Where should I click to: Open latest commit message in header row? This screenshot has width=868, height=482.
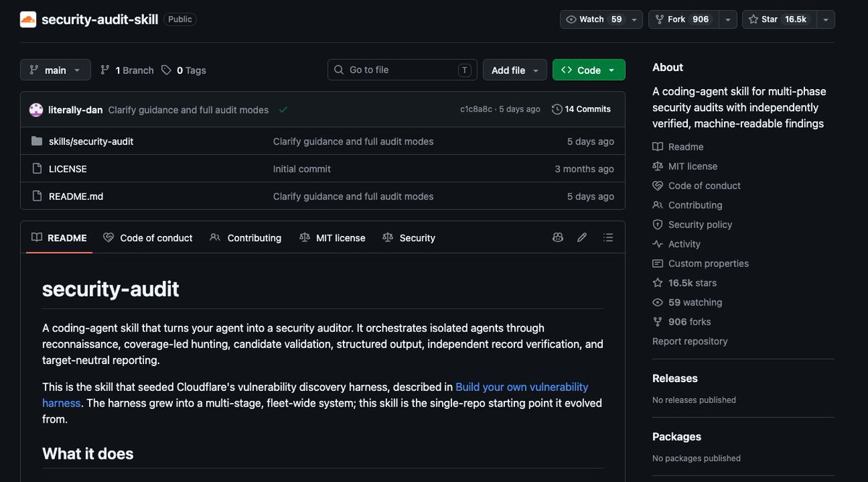(x=188, y=110)
